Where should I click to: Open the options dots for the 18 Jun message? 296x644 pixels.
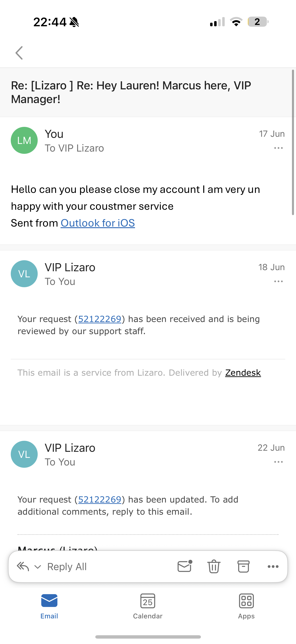(x=278, y=282)
